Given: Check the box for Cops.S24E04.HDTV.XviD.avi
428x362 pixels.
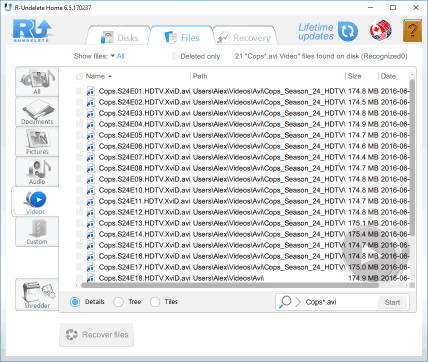Looking at the screenshot, I should coord(79,124).
